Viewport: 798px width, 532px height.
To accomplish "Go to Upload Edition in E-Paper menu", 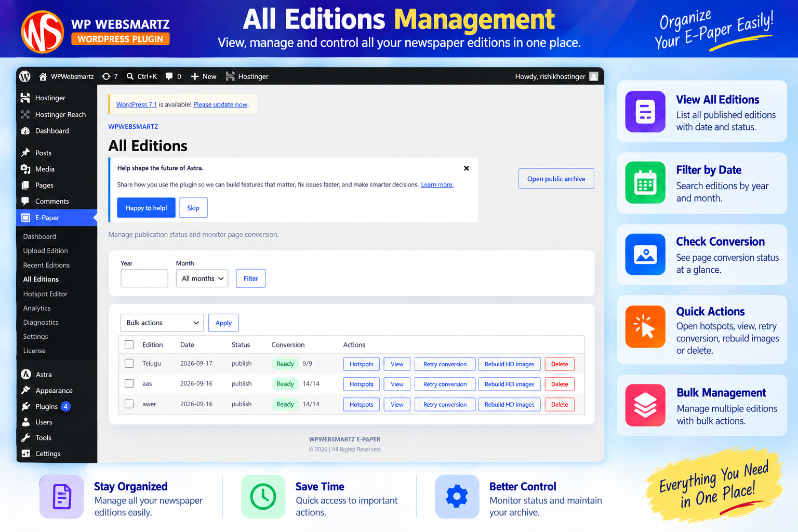I will point(46,250).
